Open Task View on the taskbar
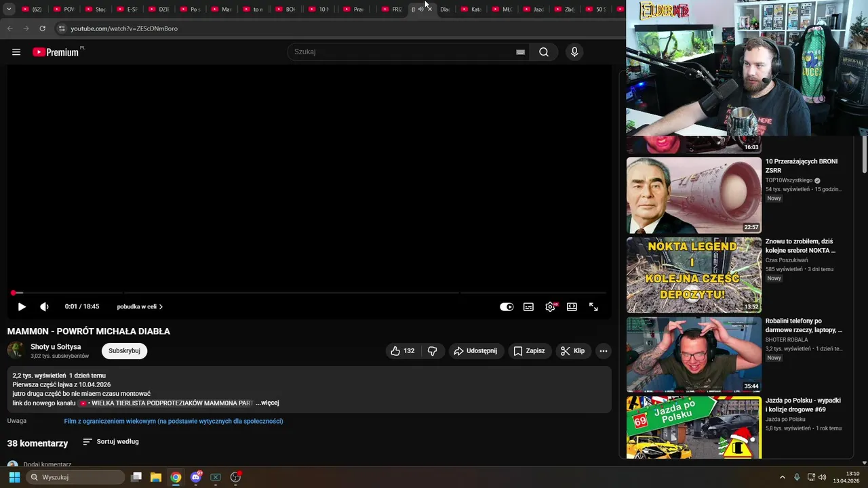 [136, 477]
